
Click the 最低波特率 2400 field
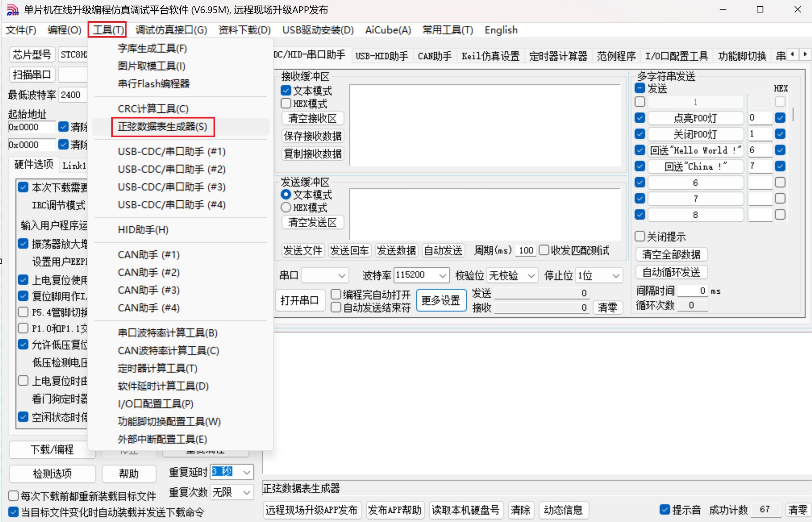click(x=73, y=95)
